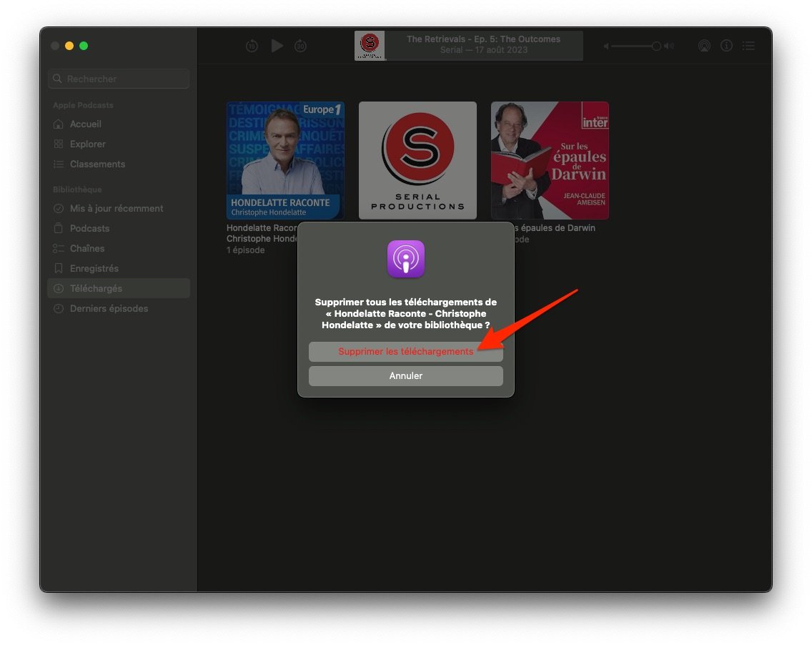This screenshot has height=645, width=812.
Task: Start playback with the play button
Action: pyautogui.click(x=277, y=46)
